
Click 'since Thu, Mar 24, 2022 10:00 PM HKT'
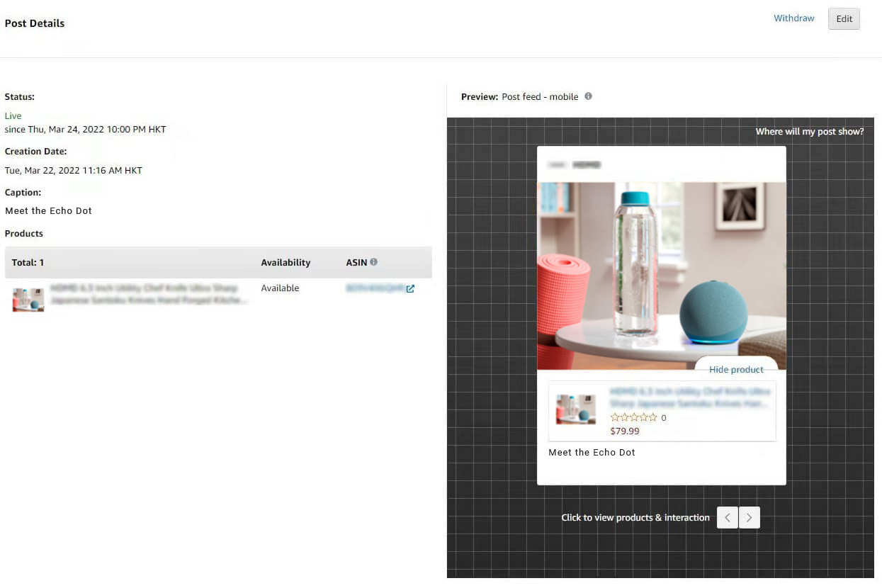click(86, 130)
